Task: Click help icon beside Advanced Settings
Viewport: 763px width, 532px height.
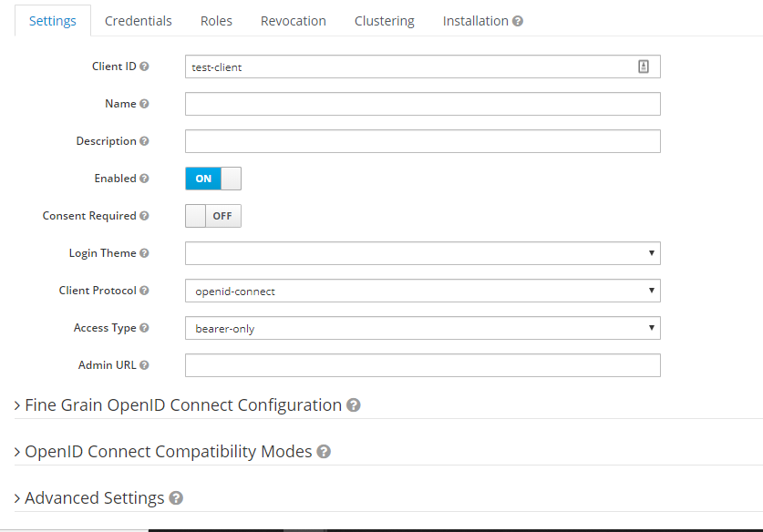Action: (176, 498)
